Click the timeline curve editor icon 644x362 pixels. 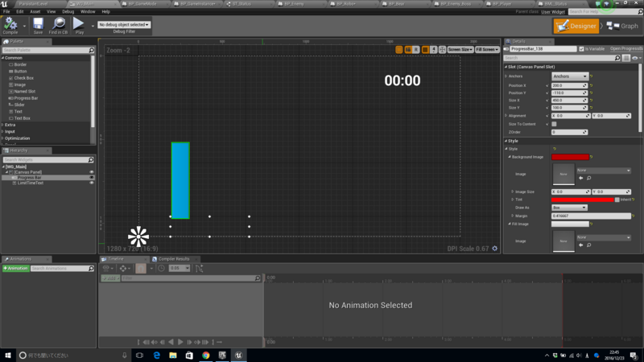[199, 269]
